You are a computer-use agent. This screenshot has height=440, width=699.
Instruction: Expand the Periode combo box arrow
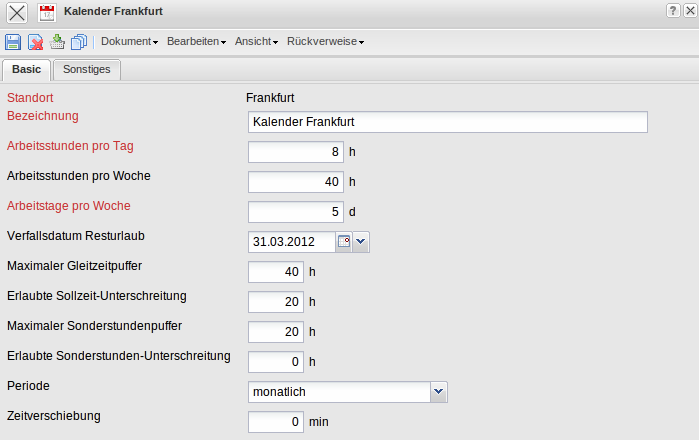[x=438, y=392]
